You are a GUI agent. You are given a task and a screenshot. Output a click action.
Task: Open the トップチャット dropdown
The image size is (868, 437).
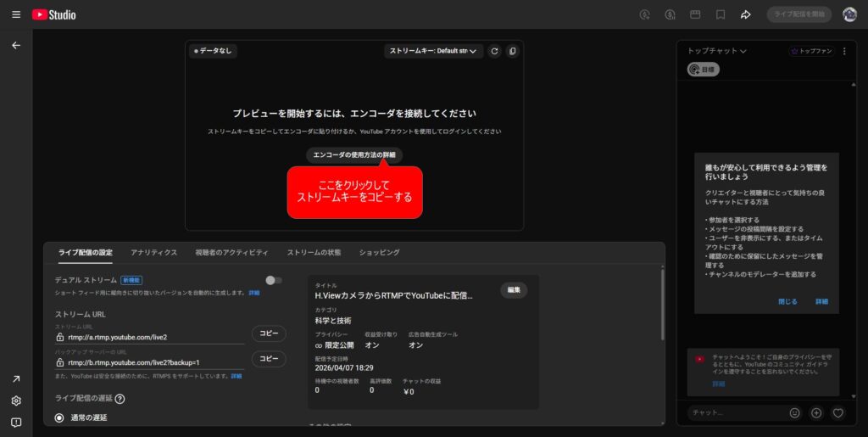click(717, 51)
